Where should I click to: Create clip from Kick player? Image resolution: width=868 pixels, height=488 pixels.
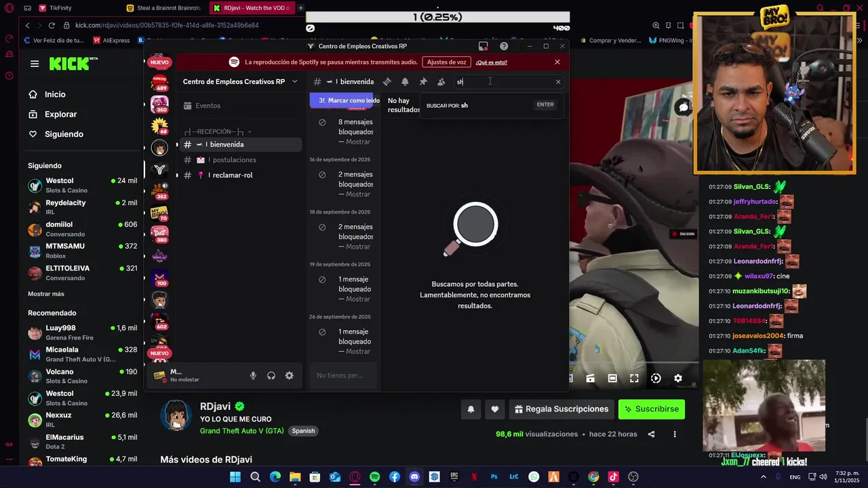click(x=590, y=378)
